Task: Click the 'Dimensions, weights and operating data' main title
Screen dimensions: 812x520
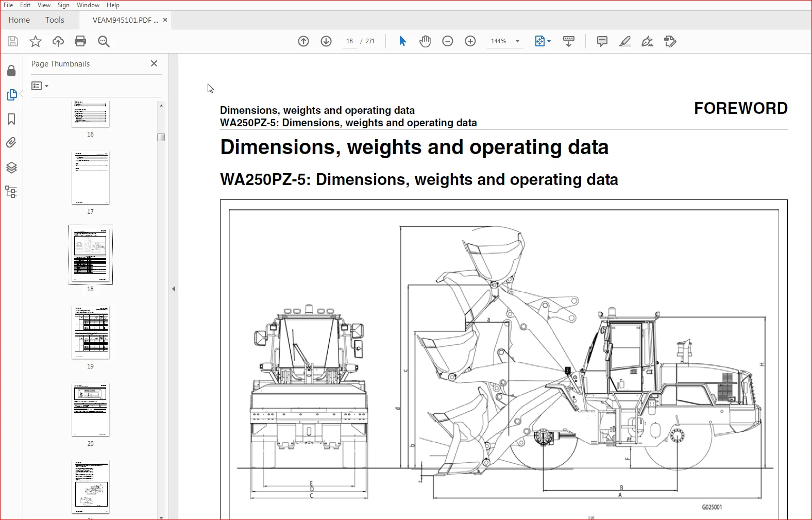Action: [x=414, y=147]
